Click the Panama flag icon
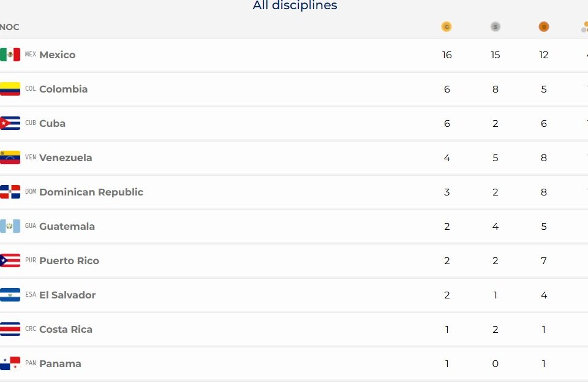This screenshot has height=383, width=588. point(10,363)
